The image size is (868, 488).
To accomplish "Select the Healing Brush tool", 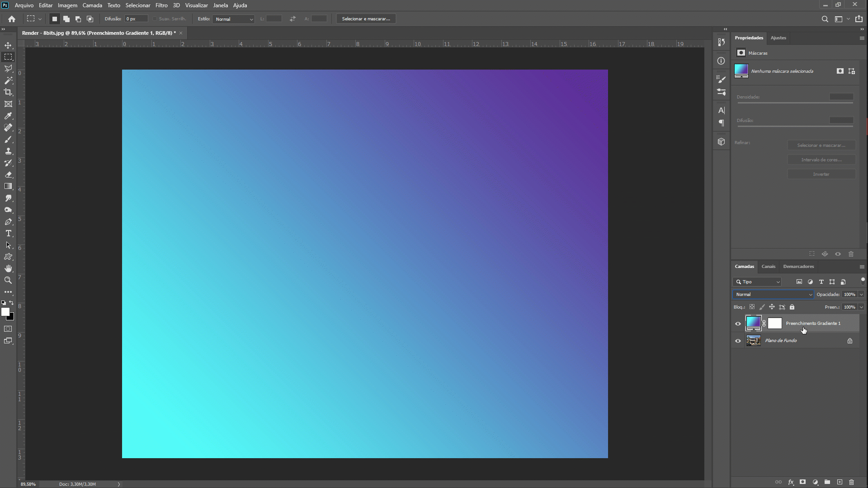I will point(8,127).
